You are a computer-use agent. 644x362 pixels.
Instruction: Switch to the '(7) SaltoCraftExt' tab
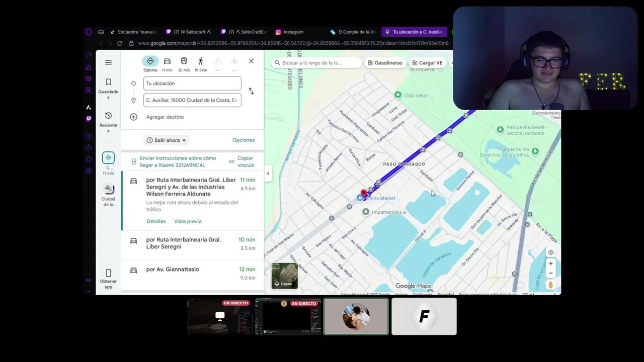[245, 32]
